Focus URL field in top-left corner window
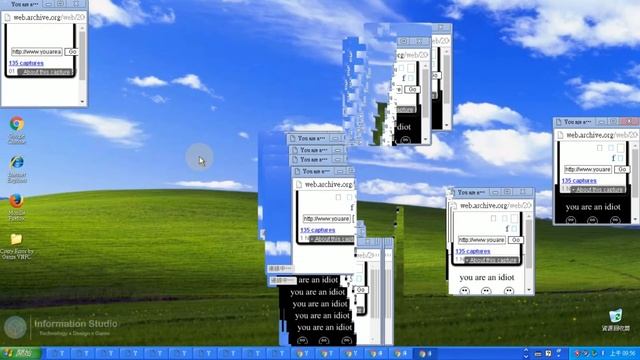 tap(37, 52)
